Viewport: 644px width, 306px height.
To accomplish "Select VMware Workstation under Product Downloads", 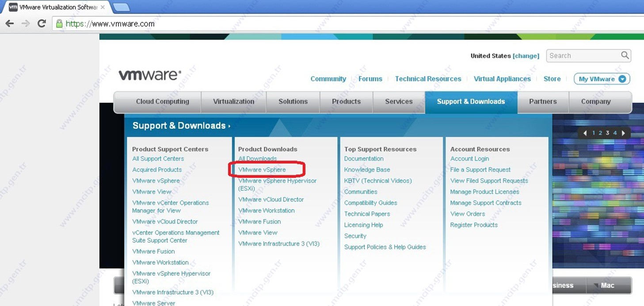I will coord(266,210).
